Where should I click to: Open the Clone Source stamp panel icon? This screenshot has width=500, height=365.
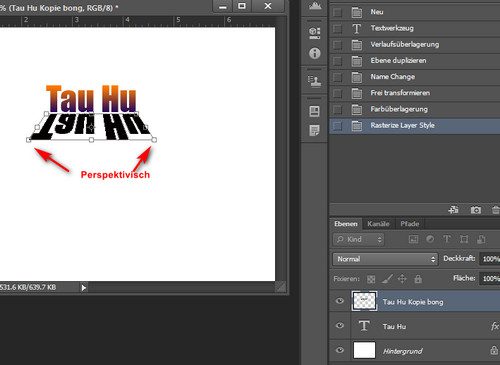[315, 81]
